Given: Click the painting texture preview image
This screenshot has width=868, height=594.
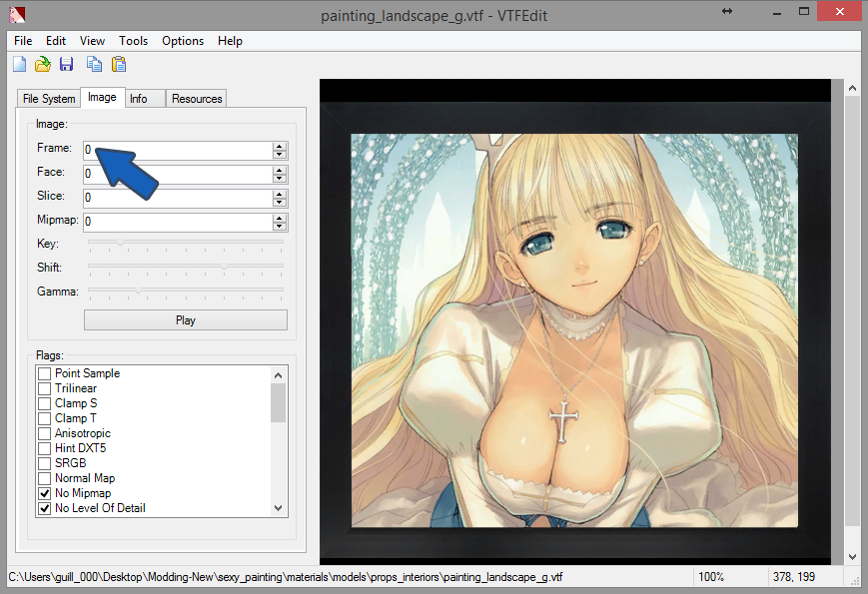Looking at the screenshot, I should pos(575,321).
